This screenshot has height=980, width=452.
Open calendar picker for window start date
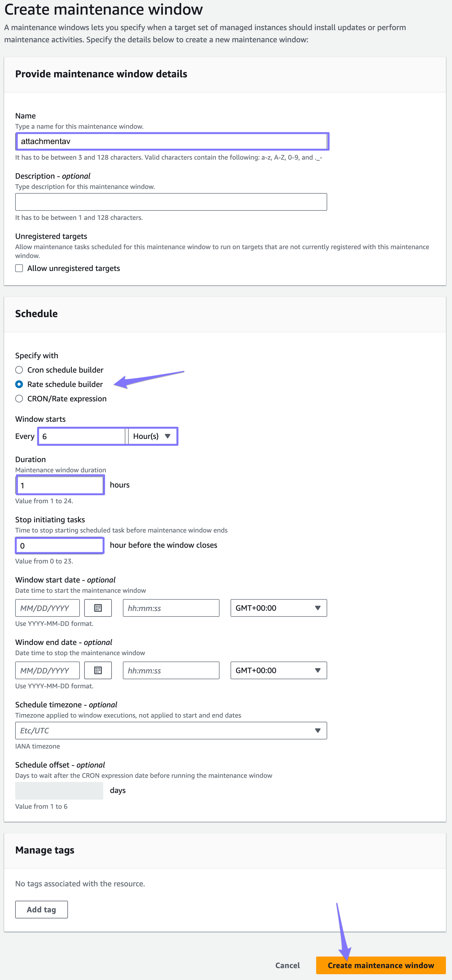(x=98, y=608)
